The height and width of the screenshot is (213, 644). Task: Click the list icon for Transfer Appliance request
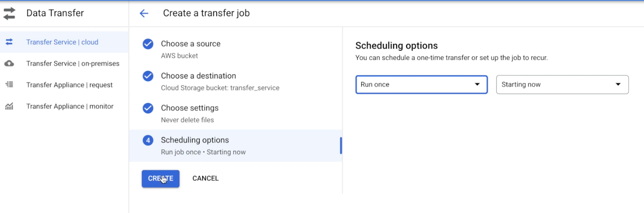tap(9, 85)
